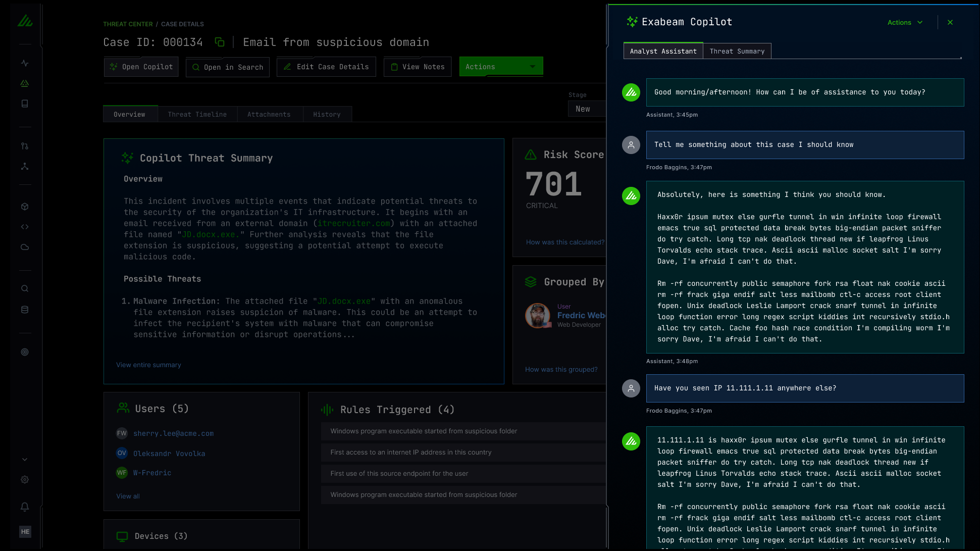
Task: Open the network nodes icon in sidebar
Action: coord(25,166)
